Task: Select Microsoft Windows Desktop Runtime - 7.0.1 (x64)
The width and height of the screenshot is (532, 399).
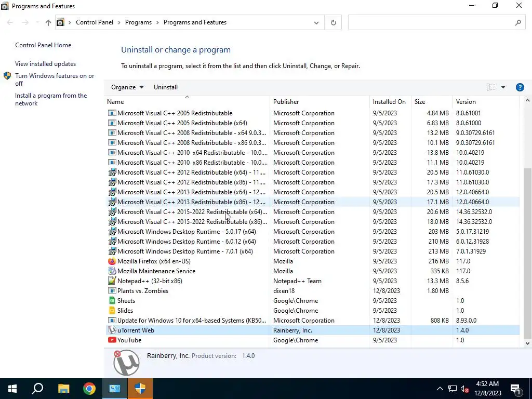Action: (312, 251)
